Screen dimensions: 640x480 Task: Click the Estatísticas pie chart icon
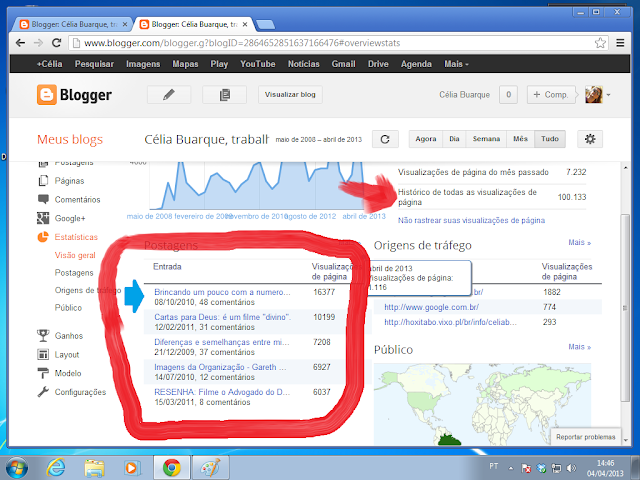click(43, 237)
